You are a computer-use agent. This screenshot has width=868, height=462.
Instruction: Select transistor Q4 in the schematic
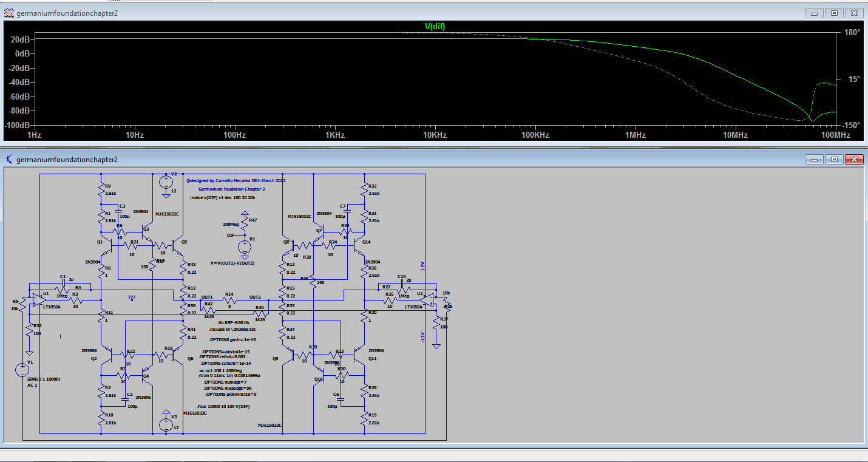(147, 376)
